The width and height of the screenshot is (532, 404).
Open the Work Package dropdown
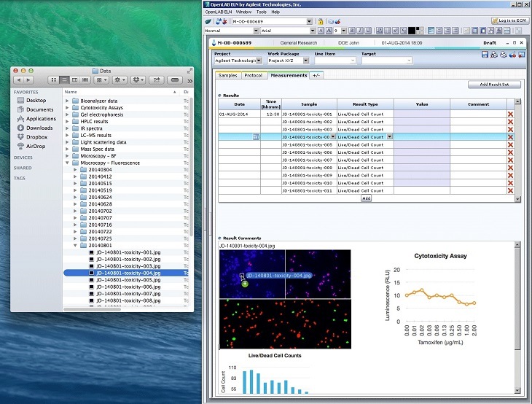point(305,61)
